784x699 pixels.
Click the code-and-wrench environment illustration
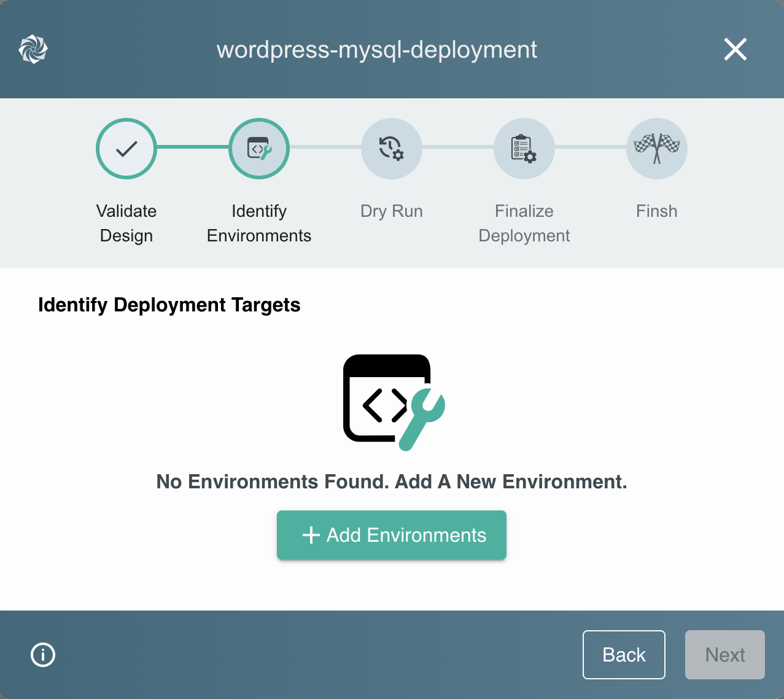[392, 402]
